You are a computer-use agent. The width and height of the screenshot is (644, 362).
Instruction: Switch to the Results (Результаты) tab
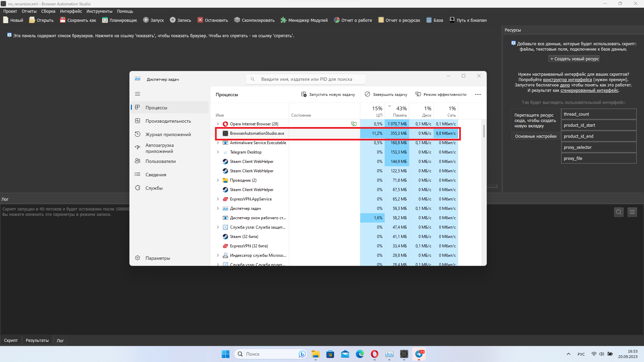pos(37,341)
